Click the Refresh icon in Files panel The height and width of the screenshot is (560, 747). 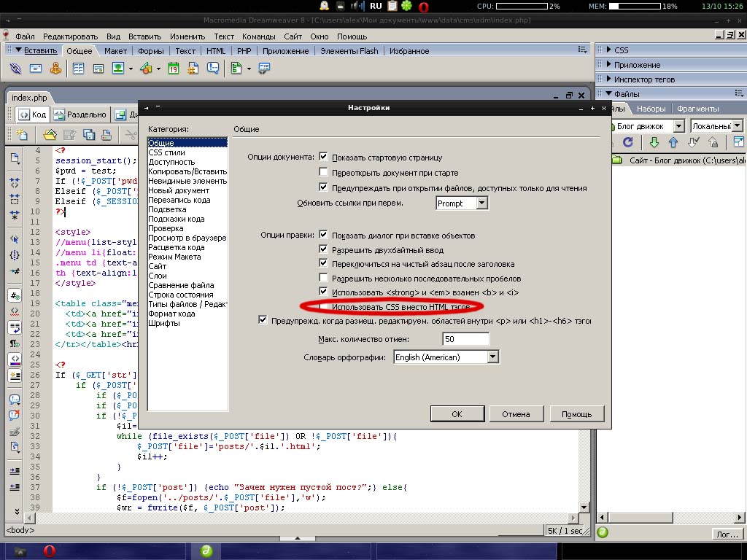click(628, 142)
